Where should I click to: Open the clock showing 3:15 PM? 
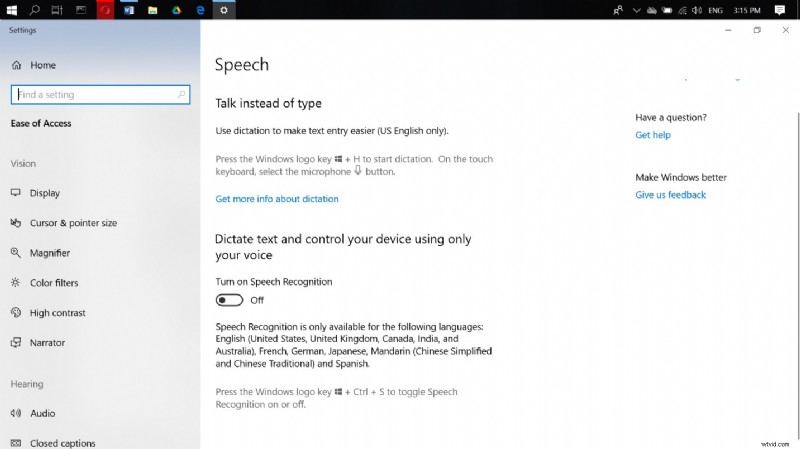(x=747, y=10)
